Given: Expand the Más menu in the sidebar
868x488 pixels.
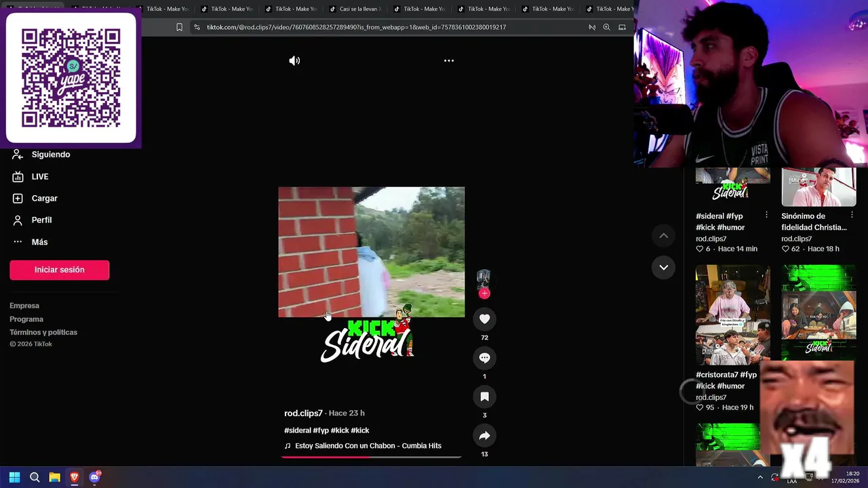Looking at the screenshot, I should [31, 242].
